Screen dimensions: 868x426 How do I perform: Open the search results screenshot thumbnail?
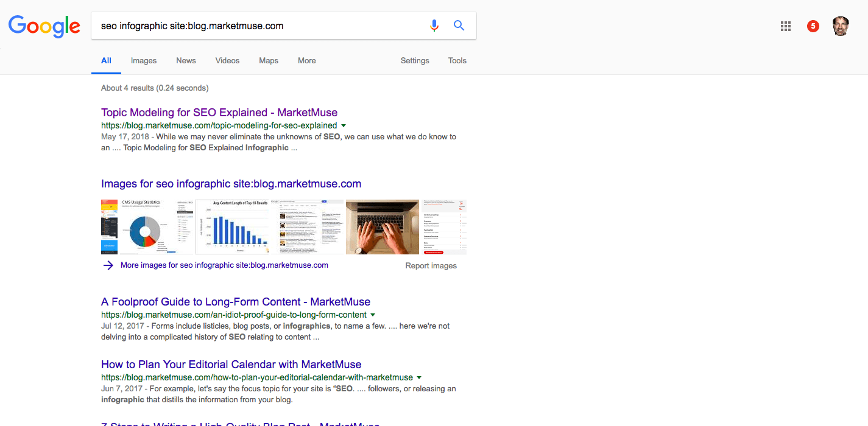pos(307,226)
